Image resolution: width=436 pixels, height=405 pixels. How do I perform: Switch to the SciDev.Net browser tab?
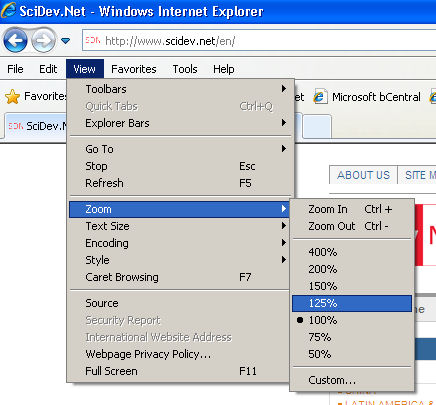click(x=36, y=126)
